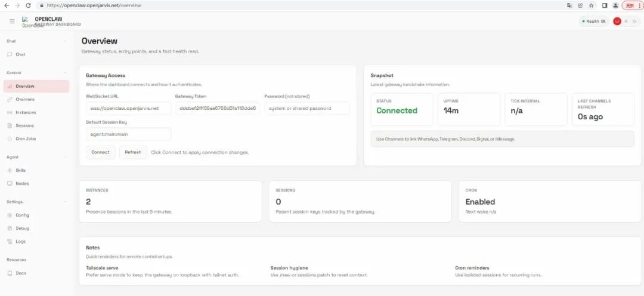Image resolution: width=644 pixels, height=296 pixels.
Task: Go to the Config settings page
Action: [x=22, y=215]
